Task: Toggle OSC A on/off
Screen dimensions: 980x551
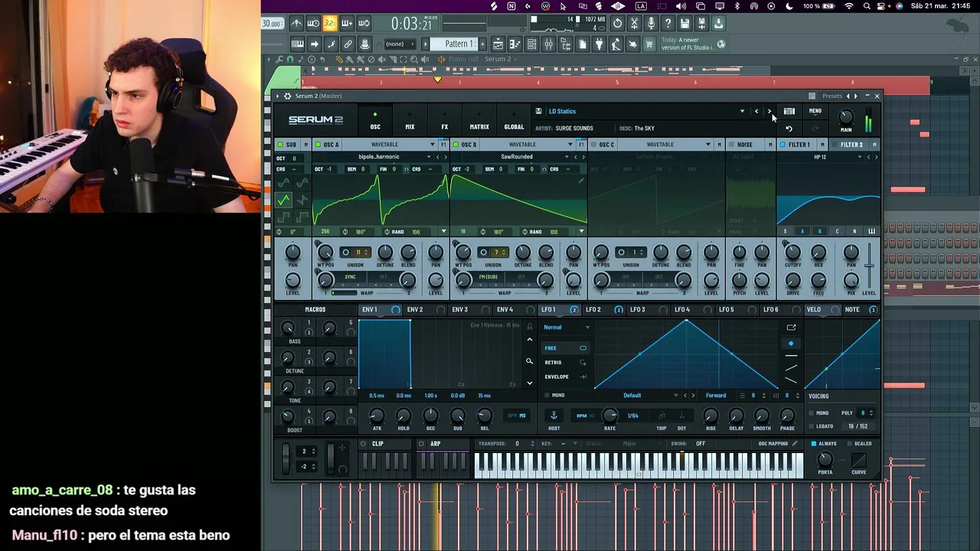Action: 317,145
